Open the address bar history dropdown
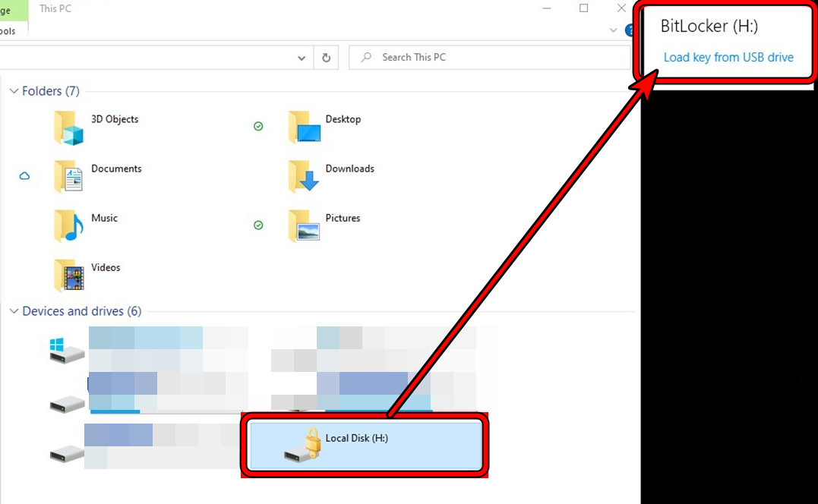The width and height of the screenshot is (818, 504). (x=302, y=58)
